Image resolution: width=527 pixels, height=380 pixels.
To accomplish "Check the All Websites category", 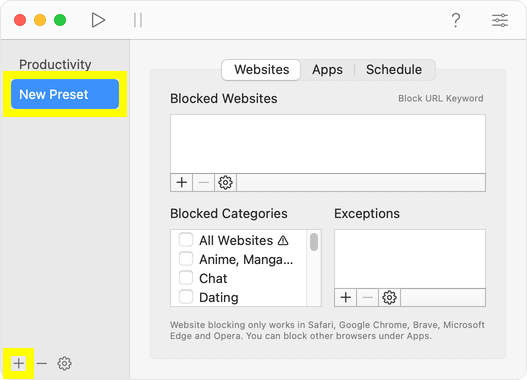I will (186, 240).
